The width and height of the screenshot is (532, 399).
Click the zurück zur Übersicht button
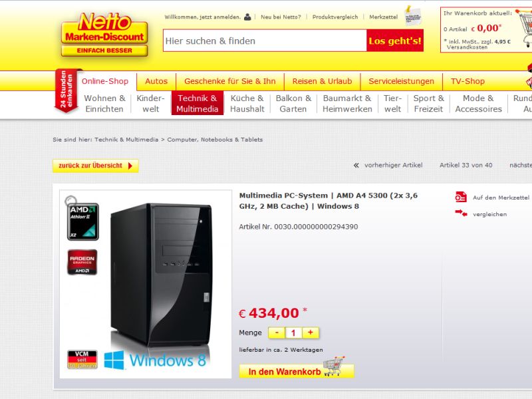(x=95, y=166)
